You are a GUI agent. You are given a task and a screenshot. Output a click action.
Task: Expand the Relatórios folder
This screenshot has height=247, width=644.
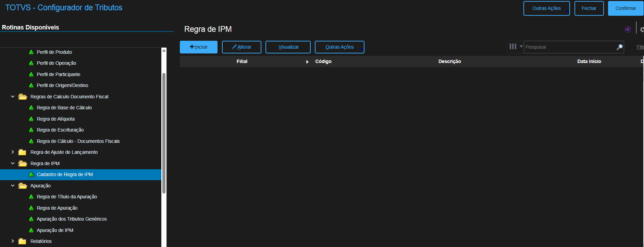click(13, 241)
